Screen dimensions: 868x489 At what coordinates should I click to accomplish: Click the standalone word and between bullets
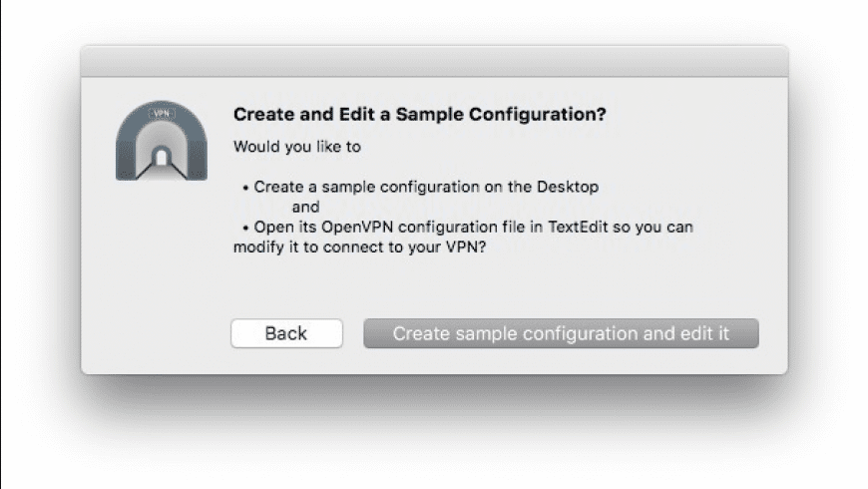point(305,207)
